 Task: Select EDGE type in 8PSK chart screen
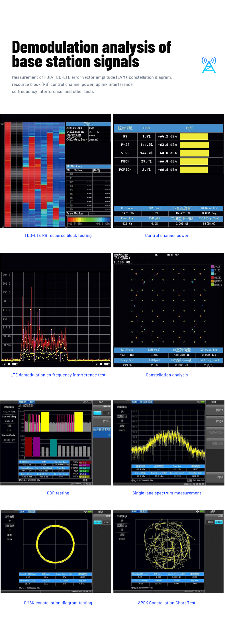pyautogui.click(x=219, y=522)
